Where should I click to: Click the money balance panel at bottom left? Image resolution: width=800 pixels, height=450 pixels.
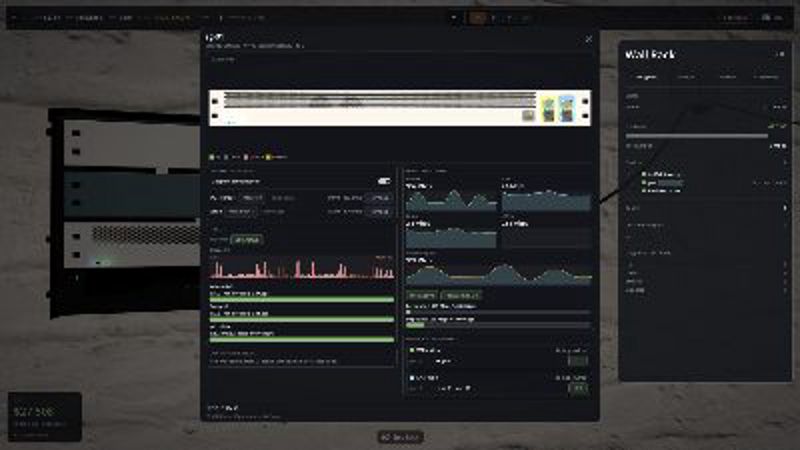[45, 417]
